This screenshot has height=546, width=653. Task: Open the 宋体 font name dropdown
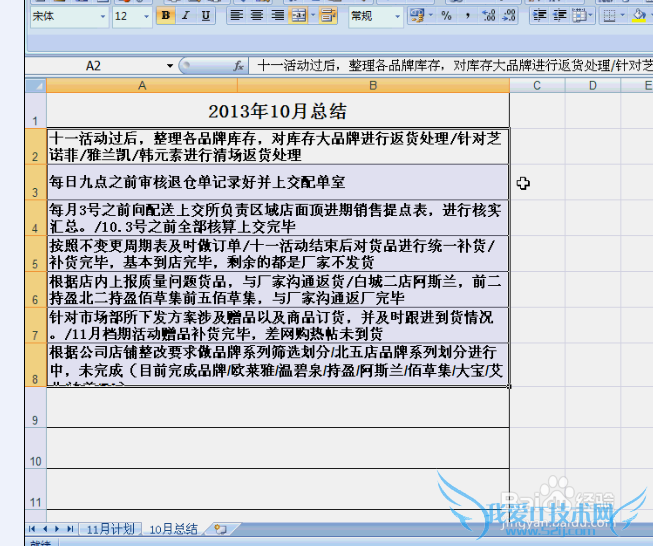click(x=102, y=17)
